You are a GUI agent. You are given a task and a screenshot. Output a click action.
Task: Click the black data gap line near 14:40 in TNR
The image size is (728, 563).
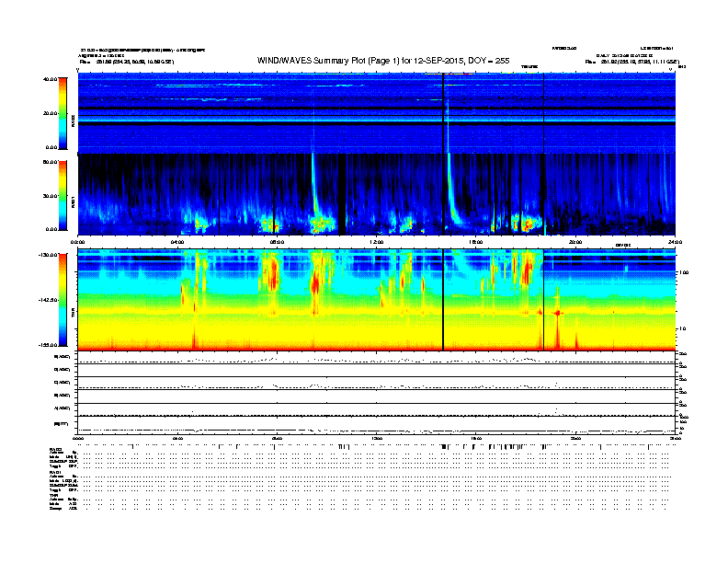click(x=443, y=300)
